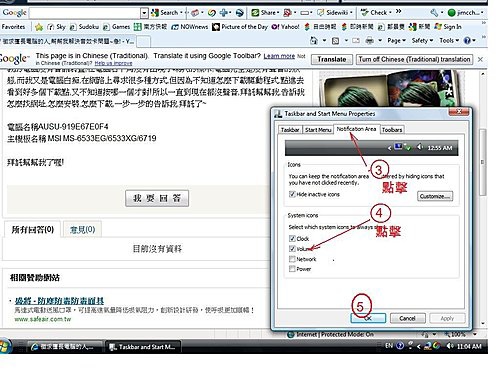The image size is (500, 375).
Task: Close the Taskbar and Start Menu Properties dialog
Action: (459, 112)
